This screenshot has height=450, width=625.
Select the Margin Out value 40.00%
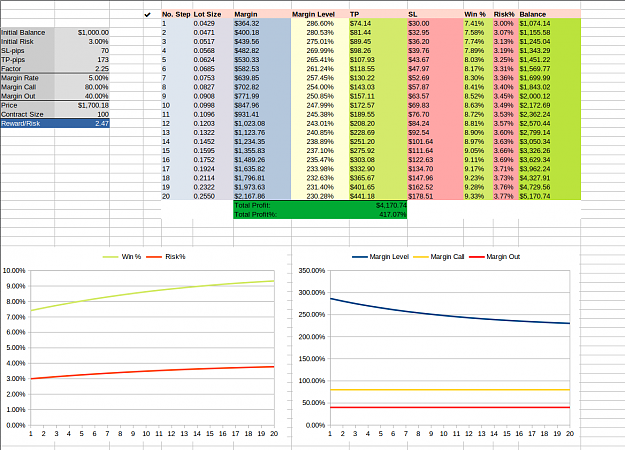point(82,96)
